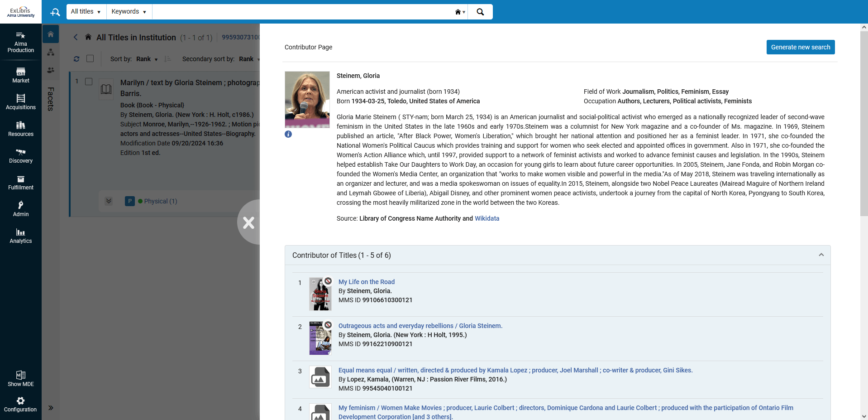
Task: Check the box for the Marilyn record
Action: pyautogui.click(x=89, y=82)
